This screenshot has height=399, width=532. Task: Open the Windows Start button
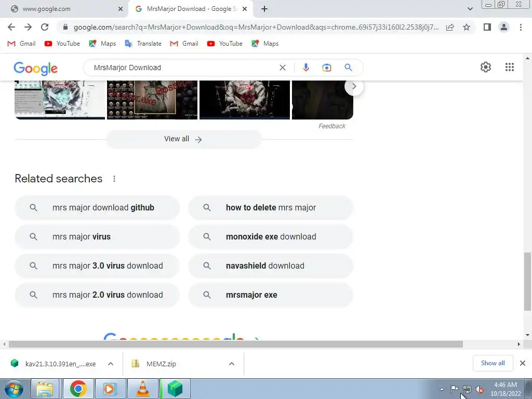(x=14, y=389)
